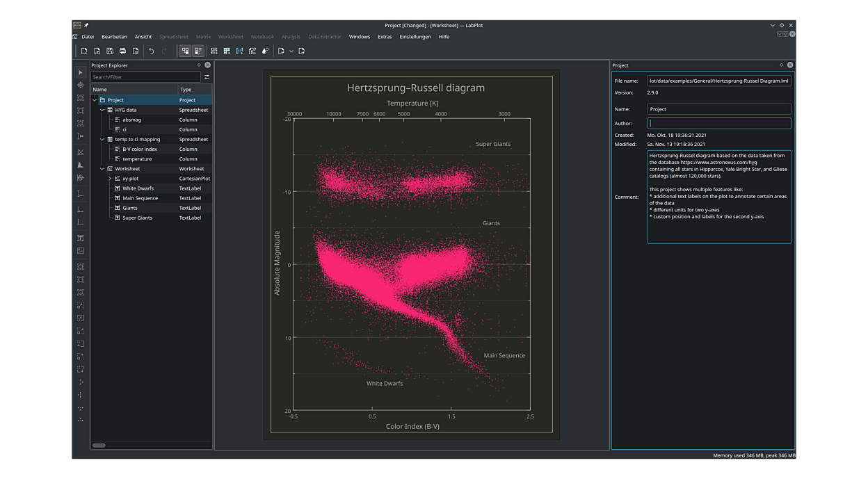Image resolution: width=868 pixels, height=488 pixels.
Task: Click the Type column header
Action: point(186,90)
